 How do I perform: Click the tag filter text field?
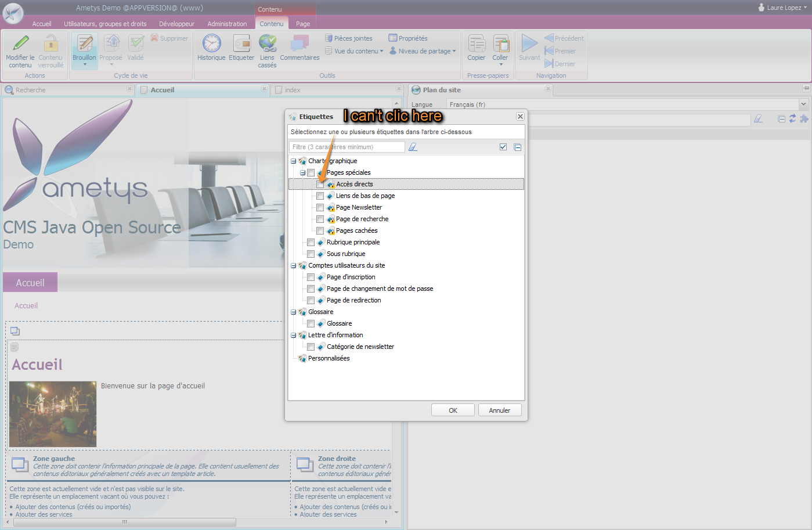347,147
